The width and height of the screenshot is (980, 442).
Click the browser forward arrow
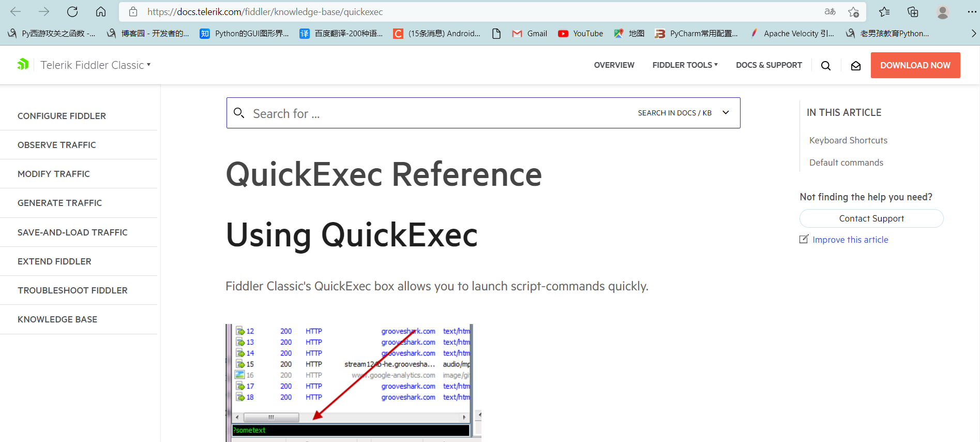[x=44, y=11]
